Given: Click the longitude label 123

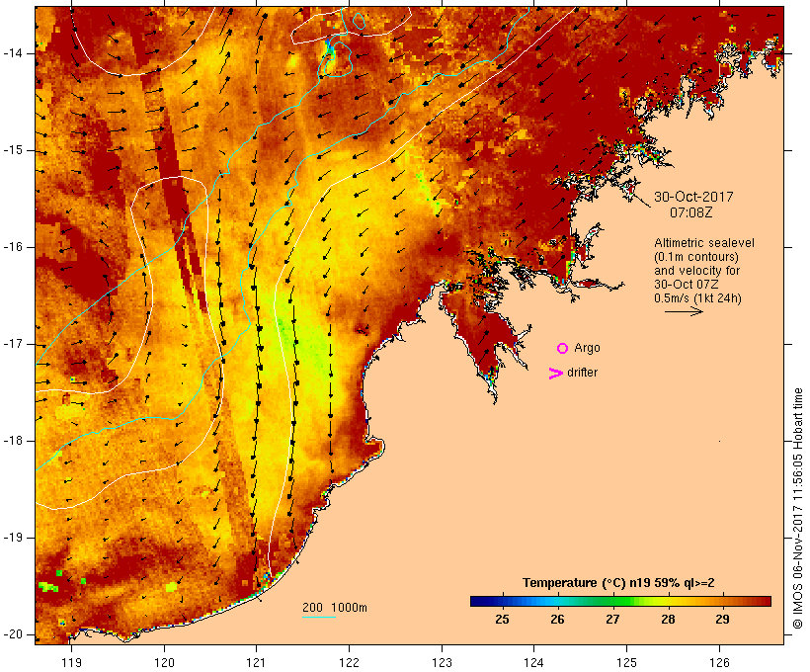Looking at the screenshot, I should pyautogui.click(x=442, y=662).
